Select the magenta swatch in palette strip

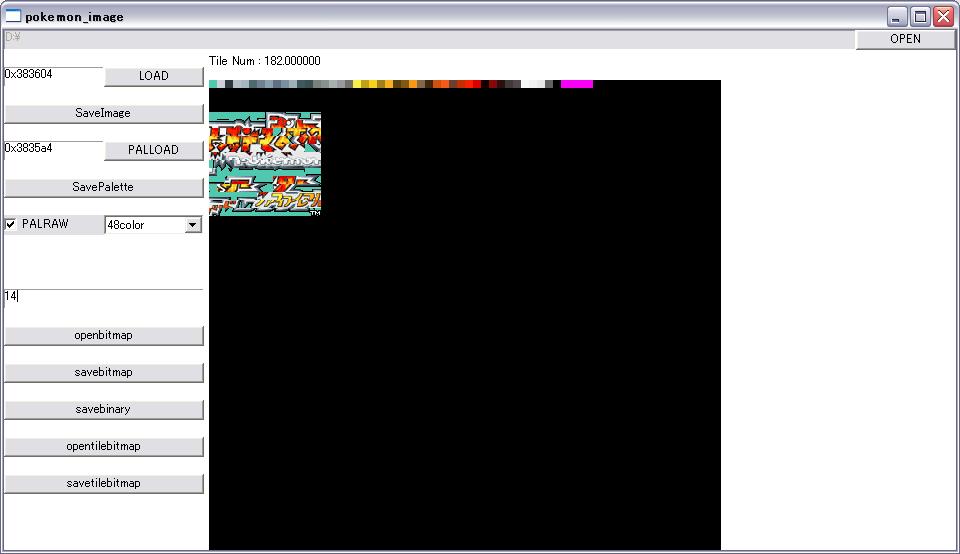(577, 84)
